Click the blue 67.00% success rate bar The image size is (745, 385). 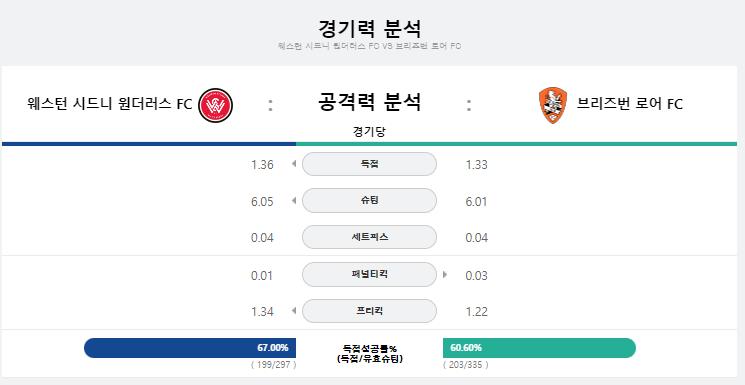190,348
